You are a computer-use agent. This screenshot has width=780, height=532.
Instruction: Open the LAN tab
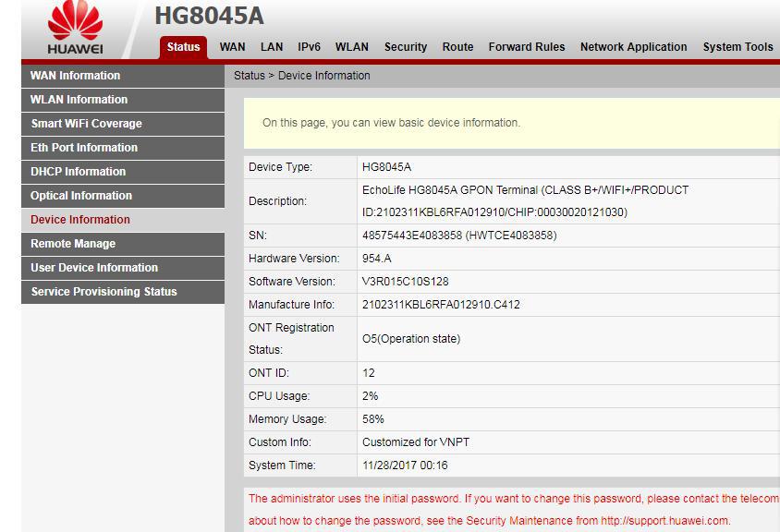point(272,47)
